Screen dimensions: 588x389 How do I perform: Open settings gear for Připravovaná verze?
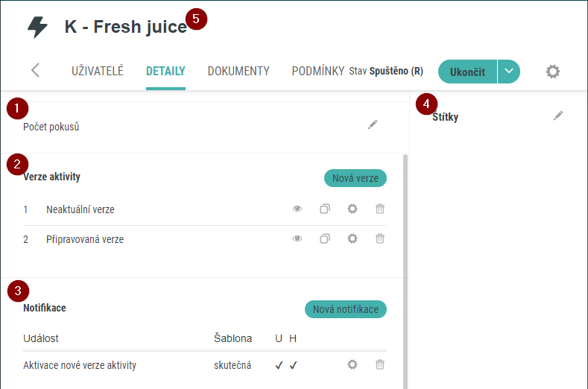pyautogui.click(x=352, y=238)
